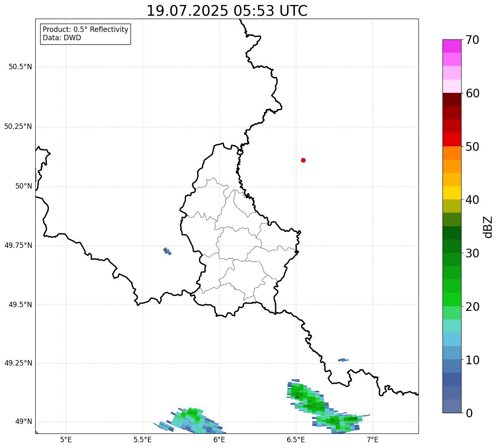Click the 49.75°N latitude label
The image size is (498, 448).
(x=18, y=245)
